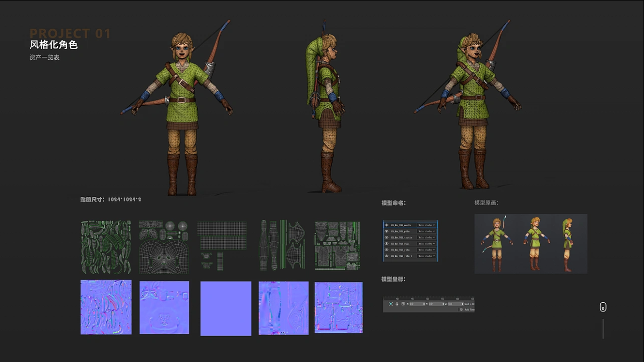The height and width of the screenshot is (362, 644).
Task: Open the face normal map thumbnail
Action: [164, 307]
